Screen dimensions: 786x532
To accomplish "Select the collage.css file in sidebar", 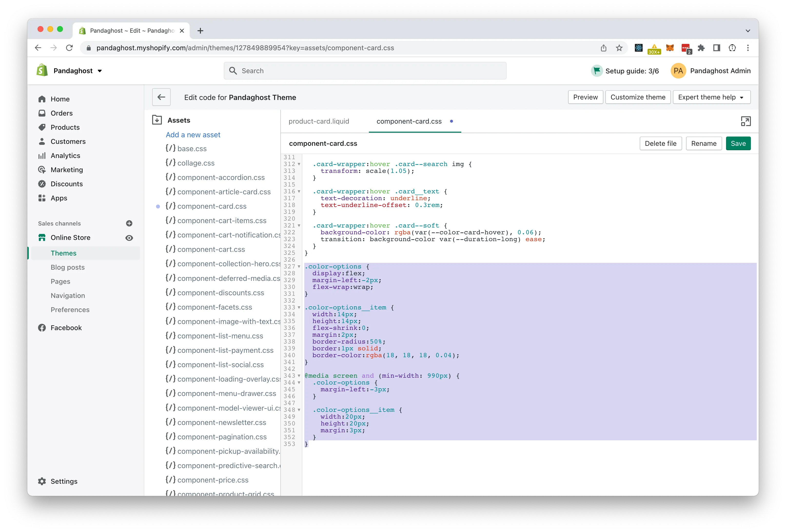I will [x=196, y=163].
